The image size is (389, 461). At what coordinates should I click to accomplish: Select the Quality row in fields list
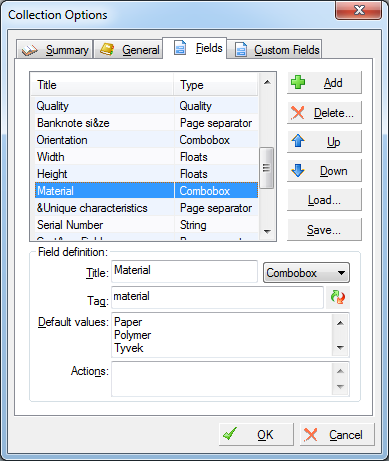145,106
